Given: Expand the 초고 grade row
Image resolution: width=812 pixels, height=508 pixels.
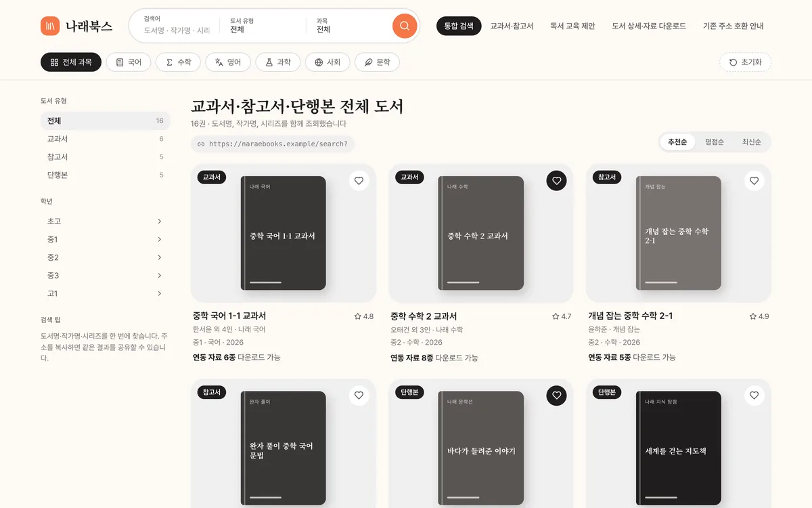Looking at the screenshot, I should (x=105, y=221).
